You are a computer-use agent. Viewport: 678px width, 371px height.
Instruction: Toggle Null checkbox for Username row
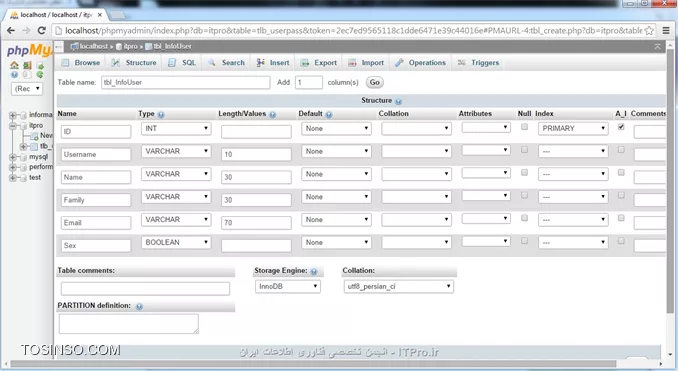[524, 150]
